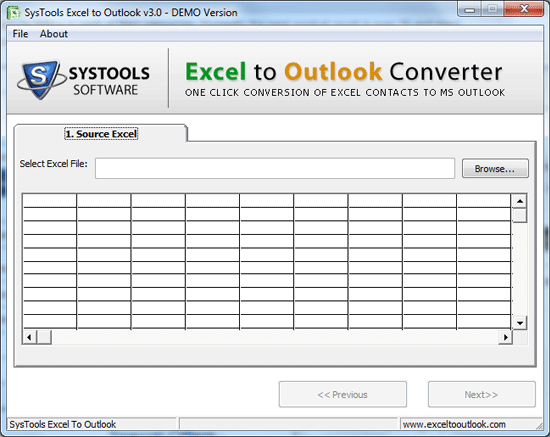Close the SysTools Excel to Outlook window
This screenshot has height=437, width=550.
click(524, 9)
